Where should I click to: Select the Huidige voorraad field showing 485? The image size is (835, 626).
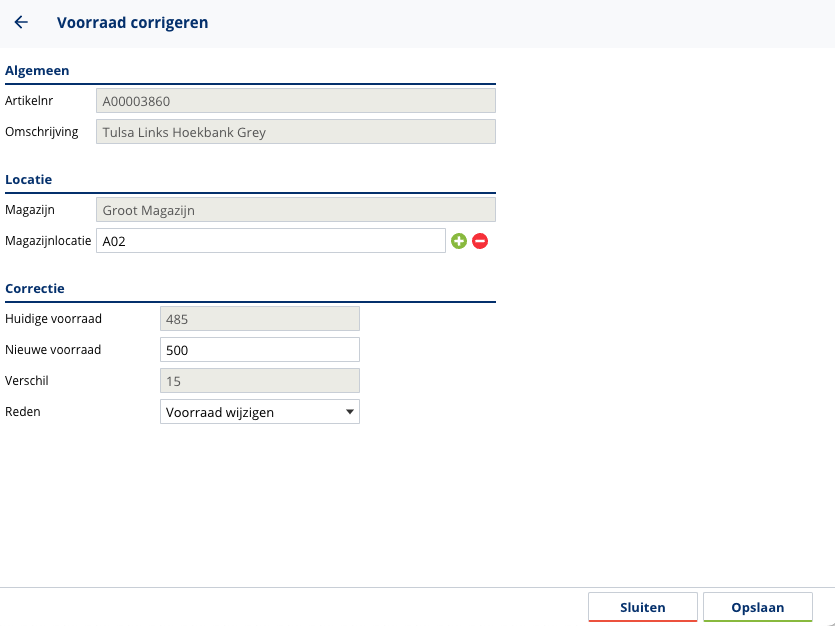(260, 319)
